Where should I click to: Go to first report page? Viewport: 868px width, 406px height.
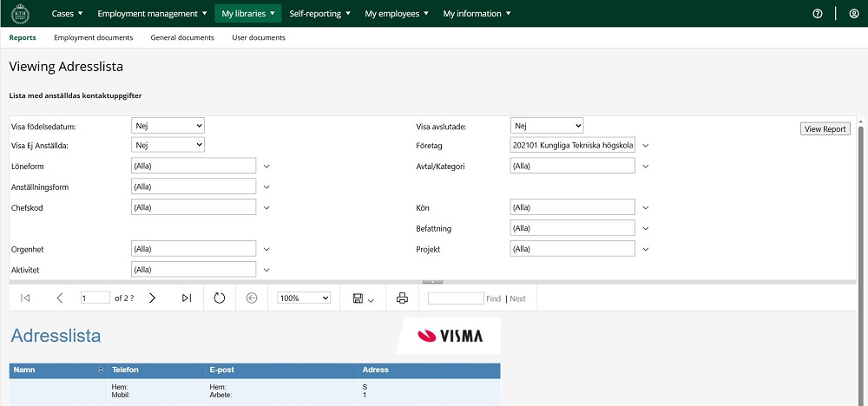(25, 298)
